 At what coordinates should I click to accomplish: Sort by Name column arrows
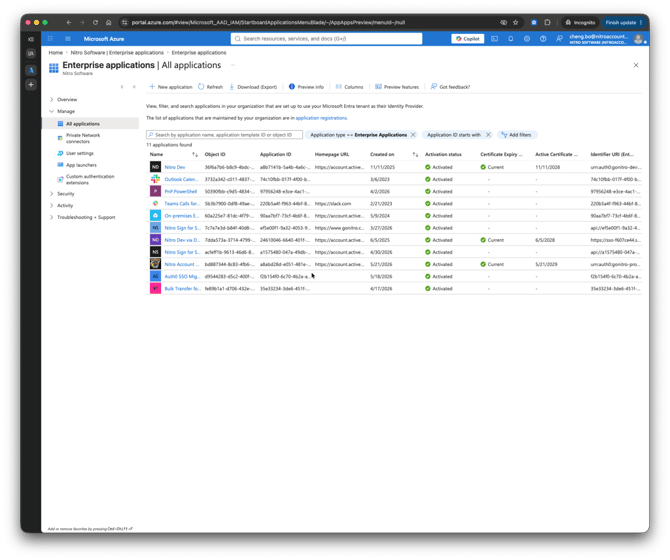point(195,155)
